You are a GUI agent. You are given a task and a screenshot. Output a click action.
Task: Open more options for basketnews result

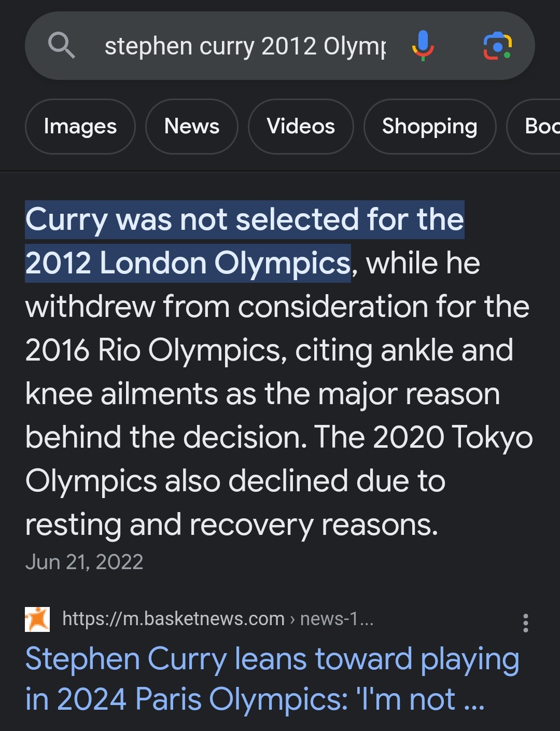coord(525,623)
